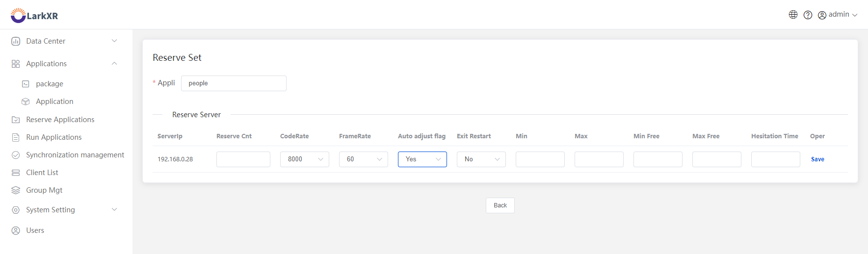This screenshot has height=254, width=868.
Task: Focus the Reserve Cnt input field
Action: coord(243,159)
